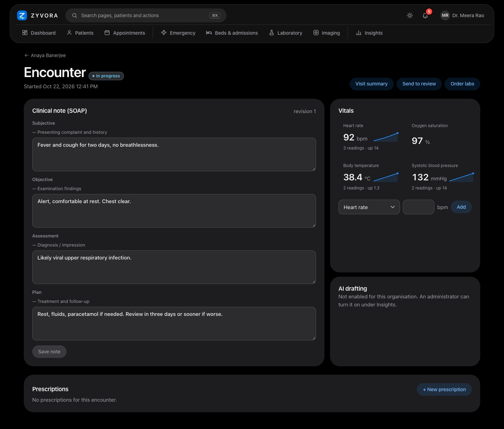Image resolution: width=504 pixels, height=429 pixels.
Task: Open the Insights page
Action: [369, 33]
